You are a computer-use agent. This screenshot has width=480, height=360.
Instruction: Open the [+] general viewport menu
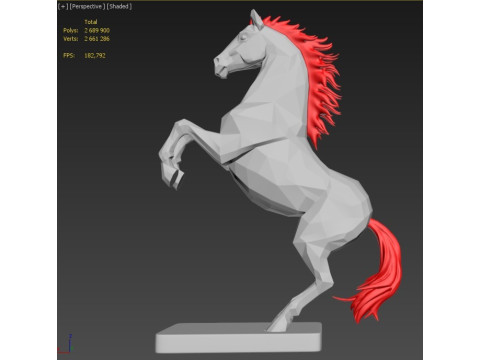coord(63,6)
